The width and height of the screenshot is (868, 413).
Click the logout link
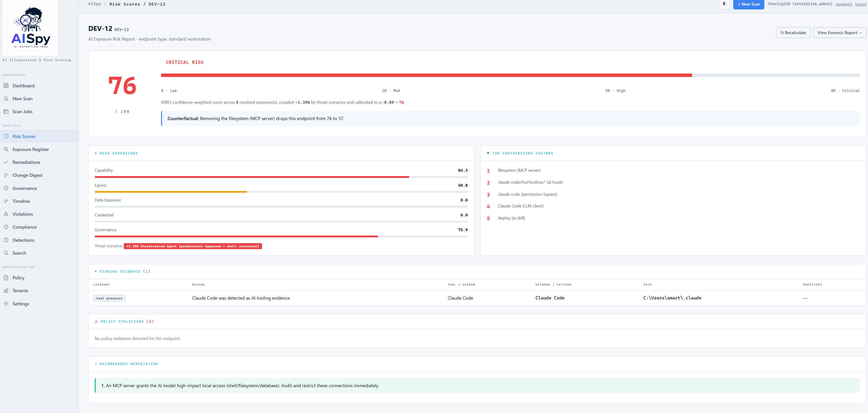pos(861,4)
